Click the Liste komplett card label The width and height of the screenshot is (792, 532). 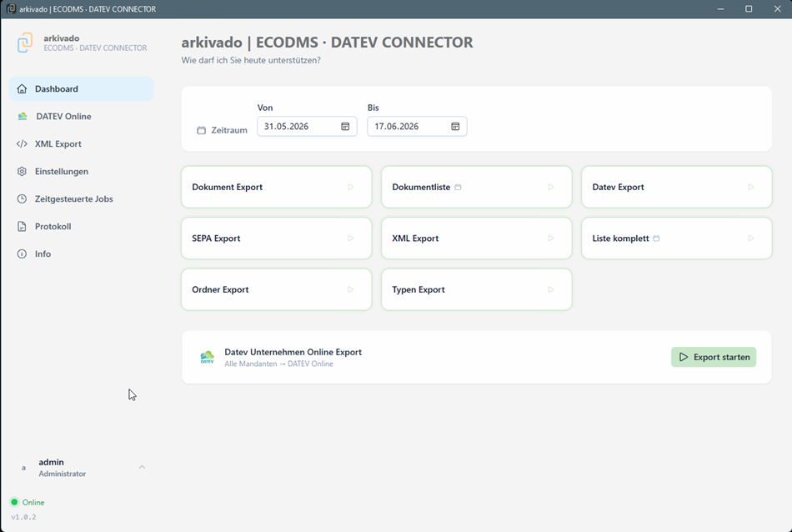(620, 238)
